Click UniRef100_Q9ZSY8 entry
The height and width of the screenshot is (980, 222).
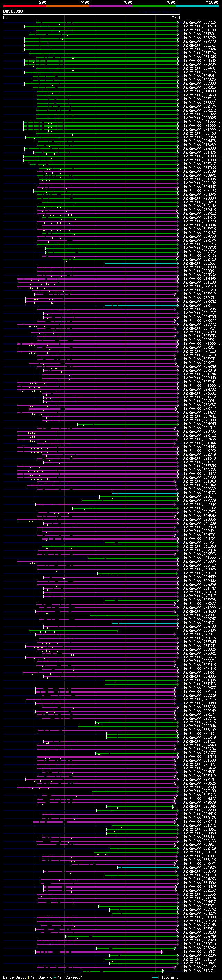point(199,290)
